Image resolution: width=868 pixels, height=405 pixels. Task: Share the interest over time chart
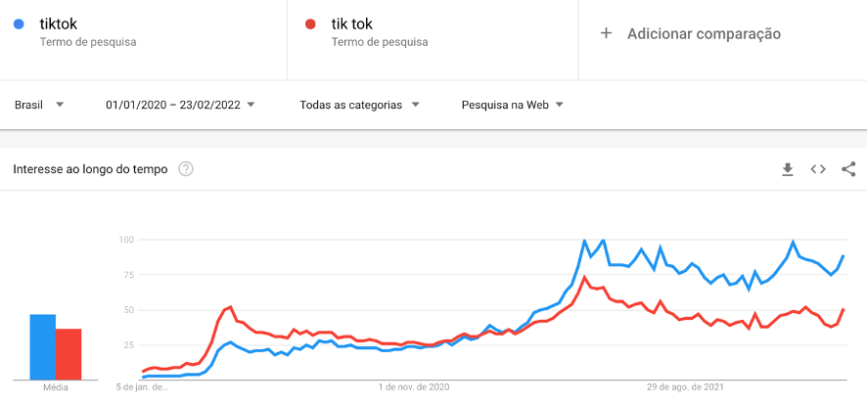[x=848, y=169]
